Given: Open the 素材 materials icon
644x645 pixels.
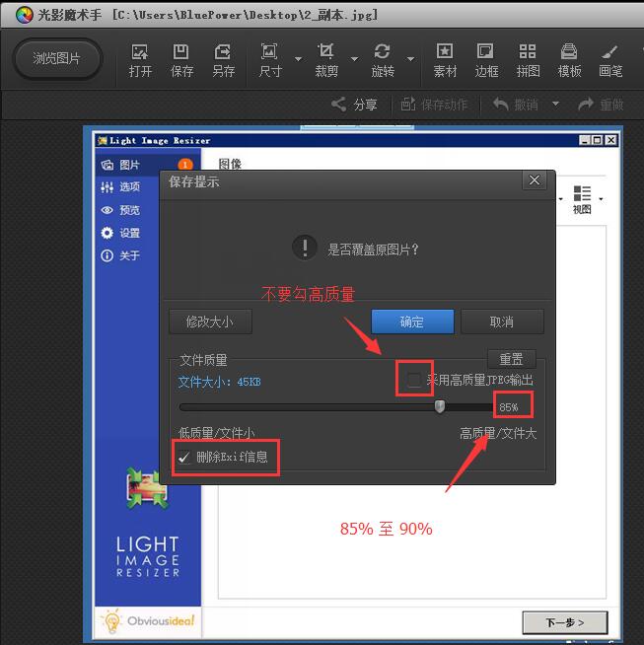Looking at the screenshot, I should click(x=445, y=61).
